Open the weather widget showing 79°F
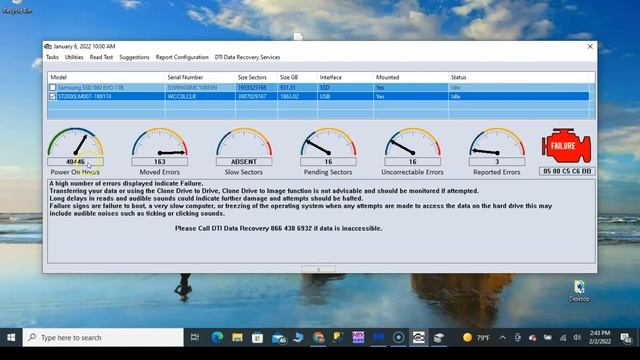The width and height of the screenshot is (640, 360). (x=476, y=338)
